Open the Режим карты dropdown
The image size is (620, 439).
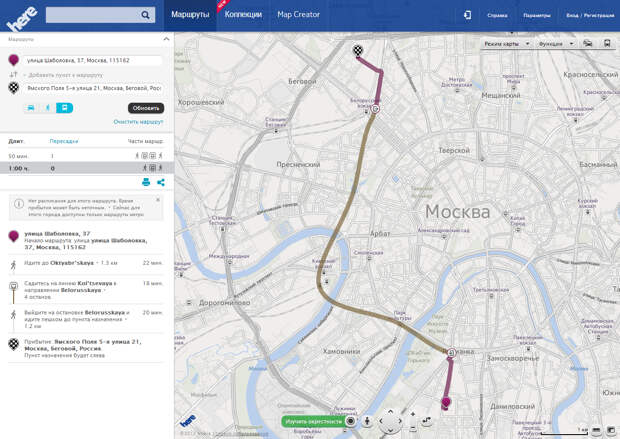502,44
